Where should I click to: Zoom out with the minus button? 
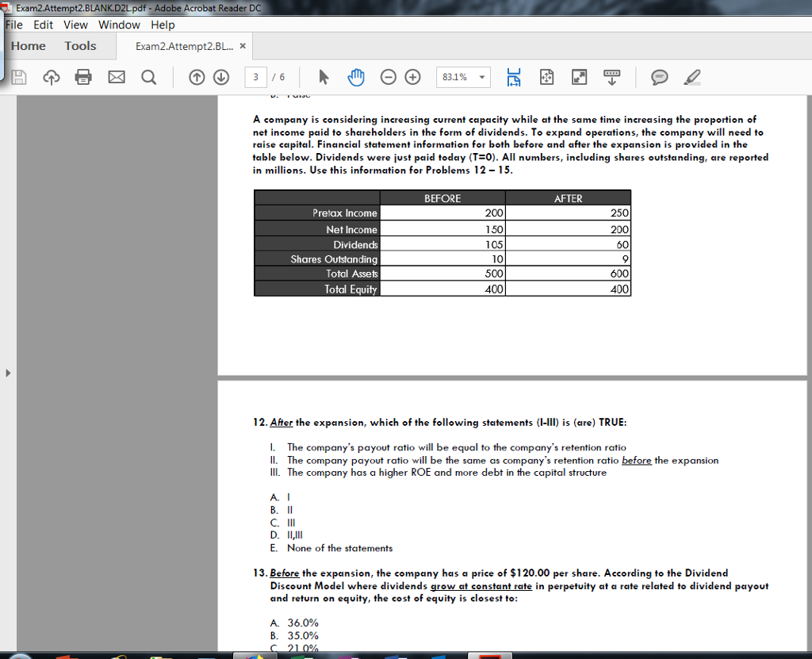click(x=388, y=77)
